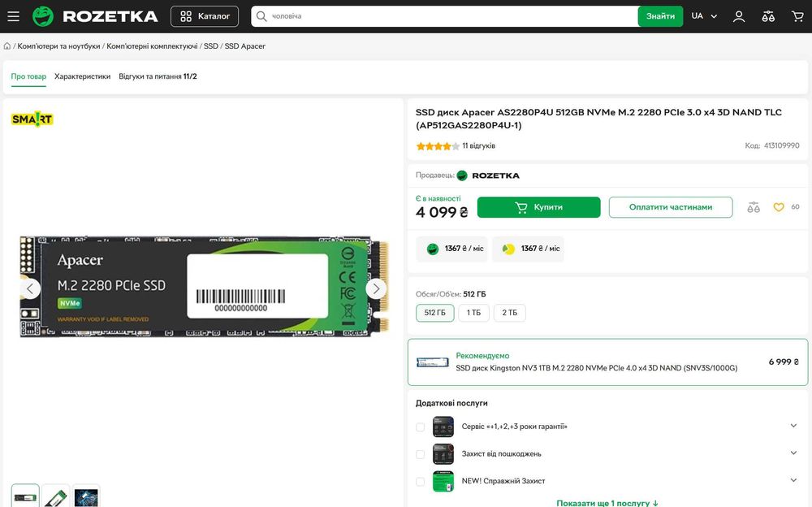Switch to Відгуки та питання tab
812x507 pixels.
coord(158,76)
